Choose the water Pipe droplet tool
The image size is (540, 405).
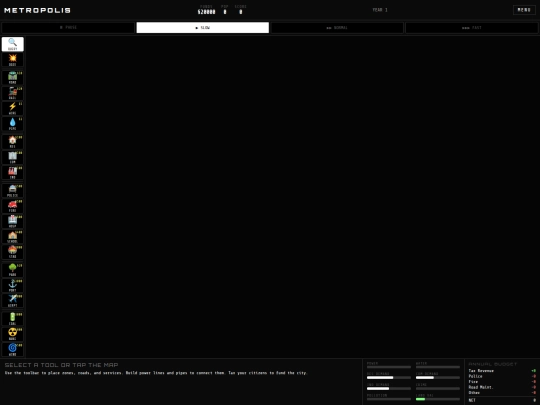tap(13, 124)
